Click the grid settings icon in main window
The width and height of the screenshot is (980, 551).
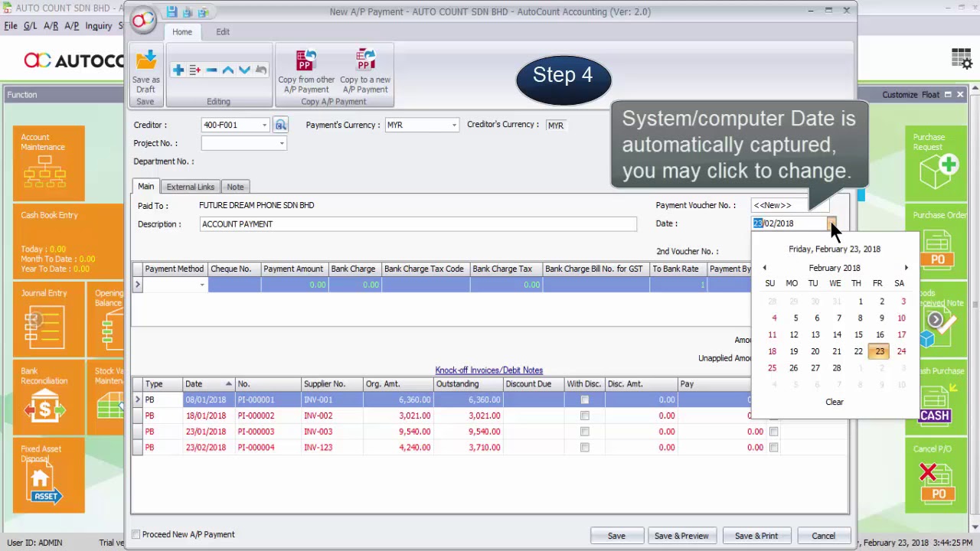pyautogui.click(x=962, y=59)
